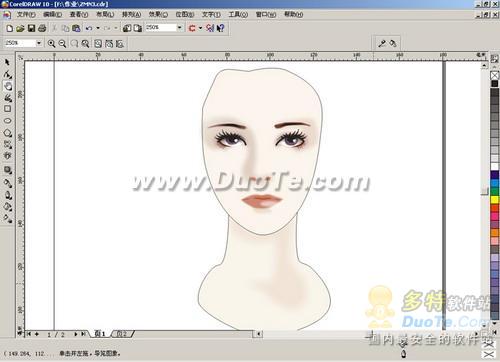
Task: Select the Polygon tool in the toolbox
Action: pos(7,133)
